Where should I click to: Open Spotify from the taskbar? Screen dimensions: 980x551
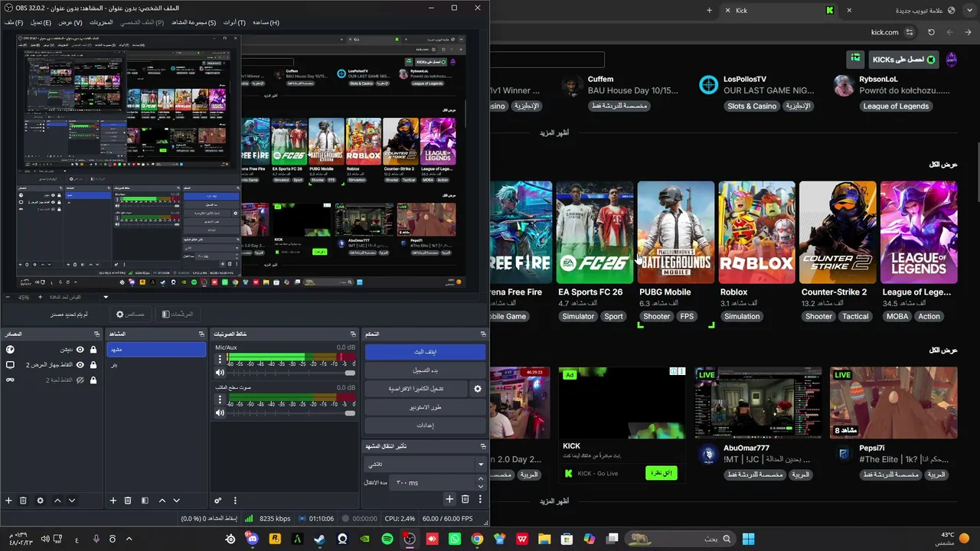click(387, 539)
